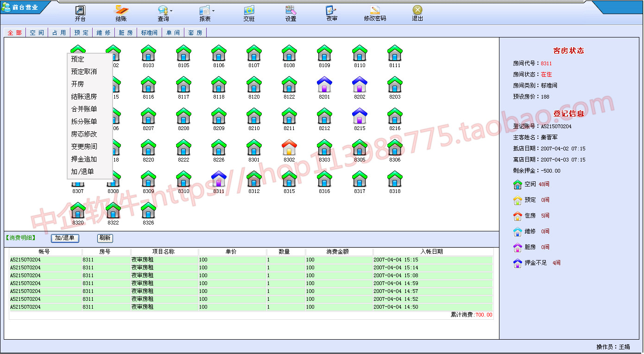
Task: Select room 8320 icon
Action: [x=78, y=210]
